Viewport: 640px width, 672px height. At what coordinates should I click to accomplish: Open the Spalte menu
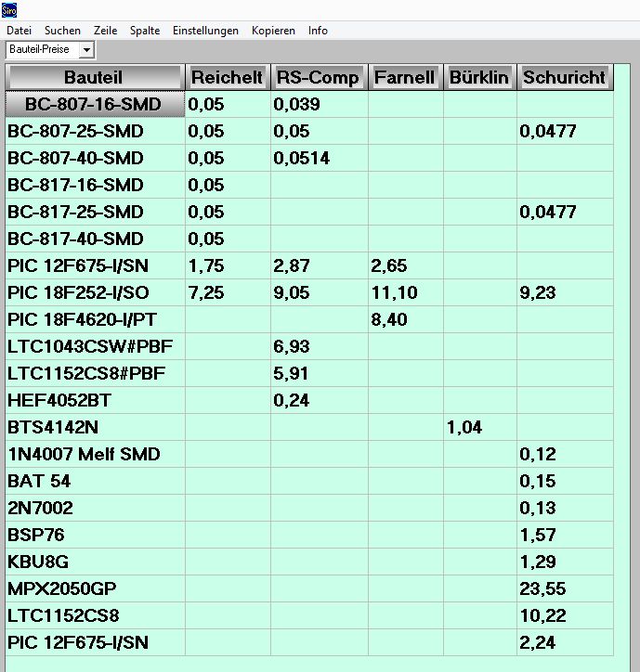[145, 31]
